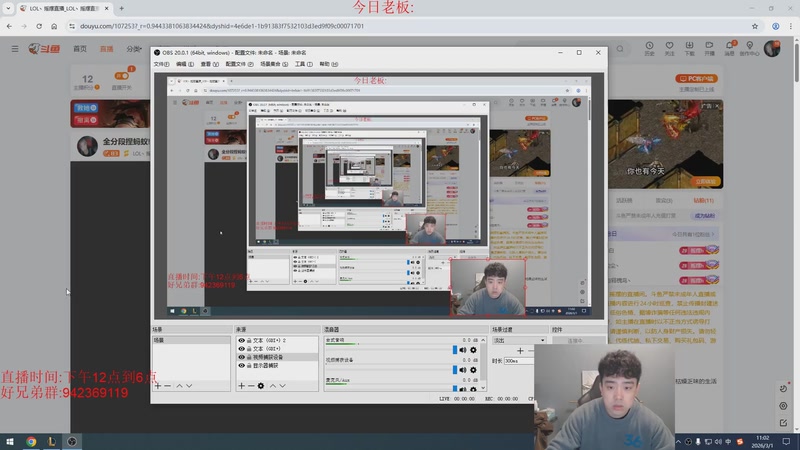Move scene down with the arrow icon

coord(189,386)
